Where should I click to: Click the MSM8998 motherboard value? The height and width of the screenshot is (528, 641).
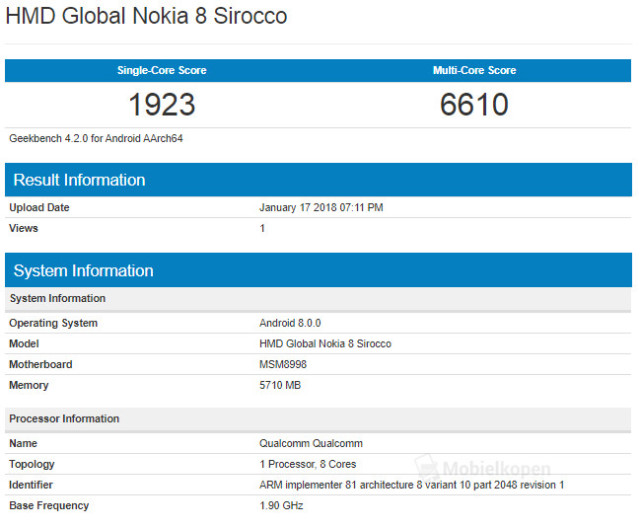pos(283,364)
